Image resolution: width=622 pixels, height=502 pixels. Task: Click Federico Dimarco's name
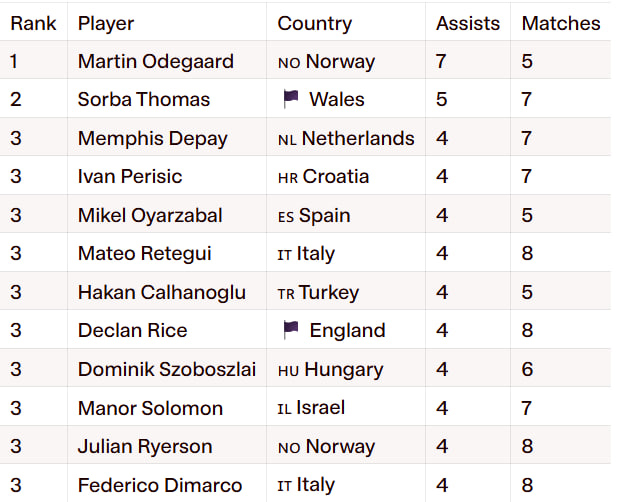click(x=160, y=485)
